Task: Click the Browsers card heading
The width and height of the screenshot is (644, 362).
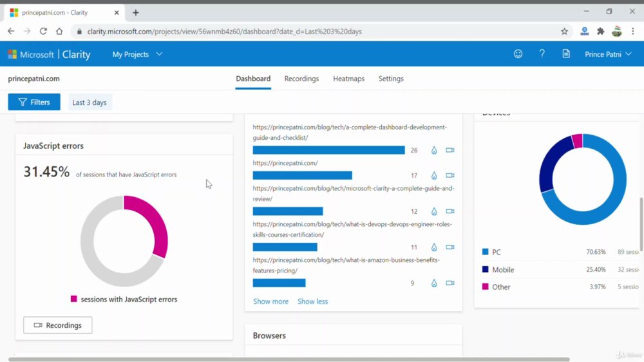Action: point(269,336)
